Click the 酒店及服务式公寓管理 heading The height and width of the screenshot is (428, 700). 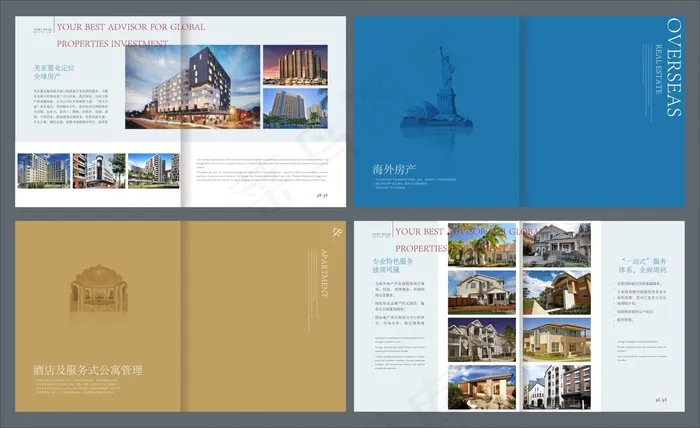(x=88, y=370)
